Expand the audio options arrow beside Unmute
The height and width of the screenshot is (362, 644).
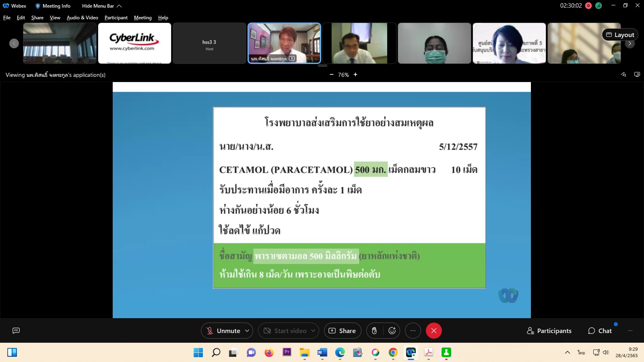tap(247, 331)
